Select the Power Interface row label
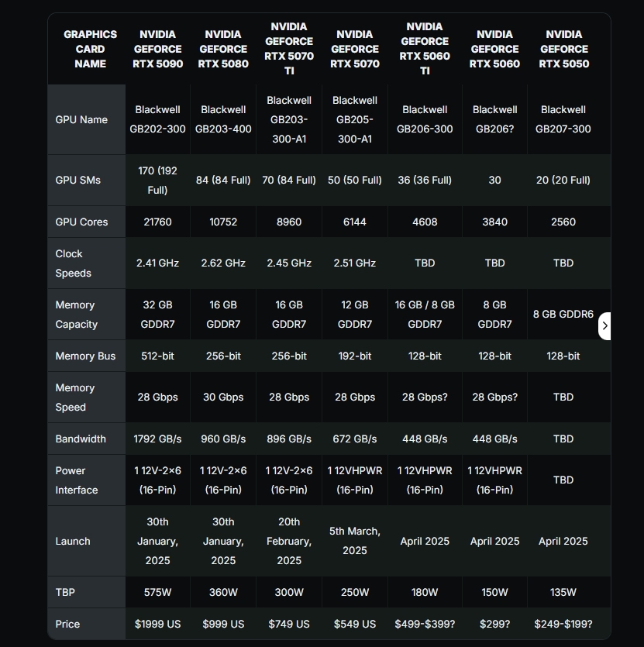The image size is (644, 647). coord(77,480)
